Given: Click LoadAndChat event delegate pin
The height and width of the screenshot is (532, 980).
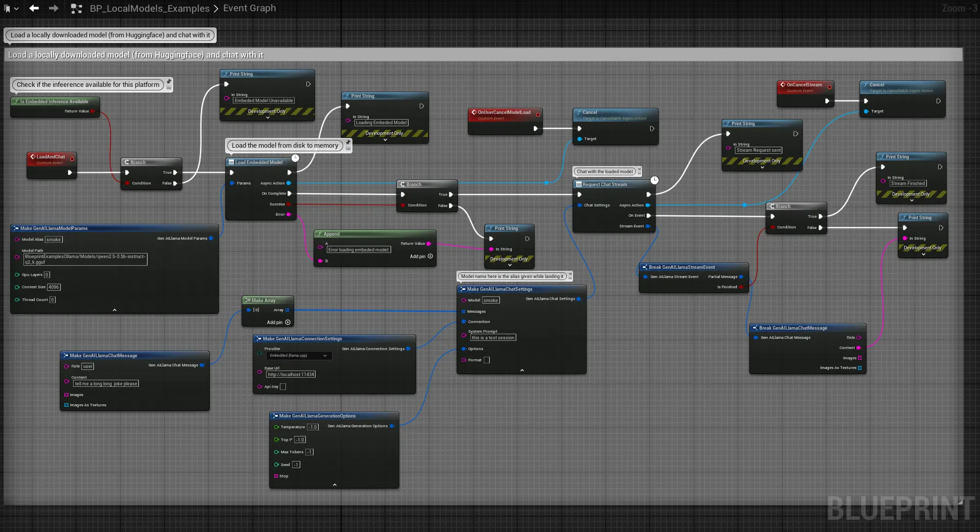Looking at the screenshot, I should [x=72, y=159].
